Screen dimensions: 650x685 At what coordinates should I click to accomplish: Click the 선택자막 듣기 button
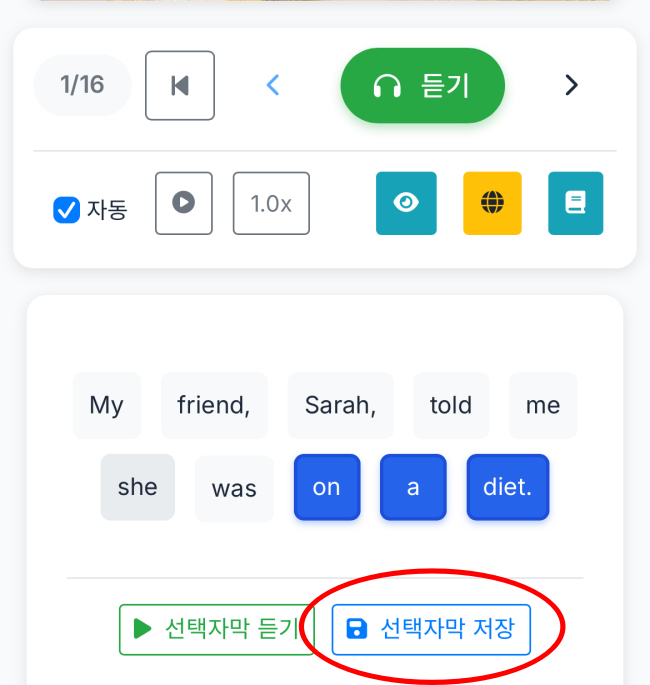(217, 629)
